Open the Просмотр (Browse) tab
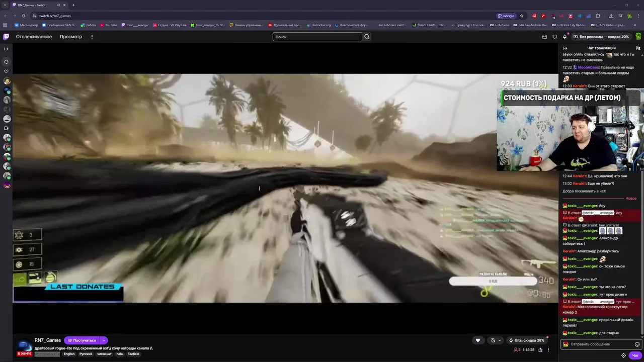 71,37
